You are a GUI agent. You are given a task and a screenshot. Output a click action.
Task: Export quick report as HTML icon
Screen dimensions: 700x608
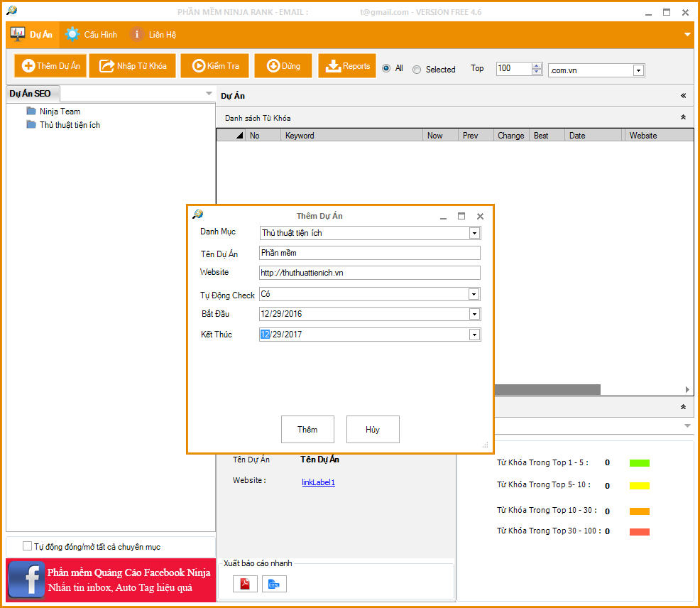tap(273, 584)
